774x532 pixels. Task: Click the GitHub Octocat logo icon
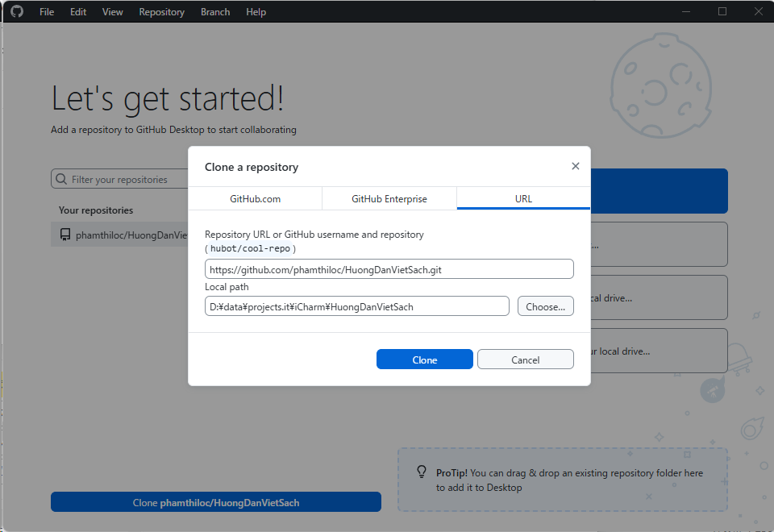17,11
